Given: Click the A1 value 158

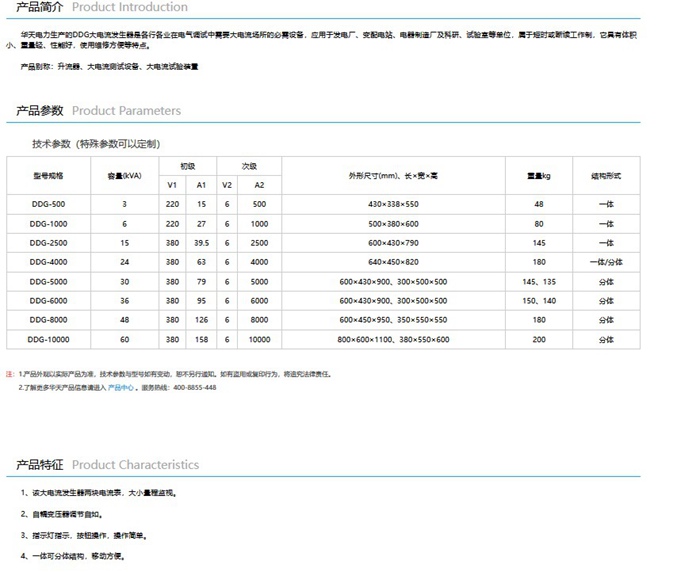Looking at the screenshot, I should click(201, 339).
